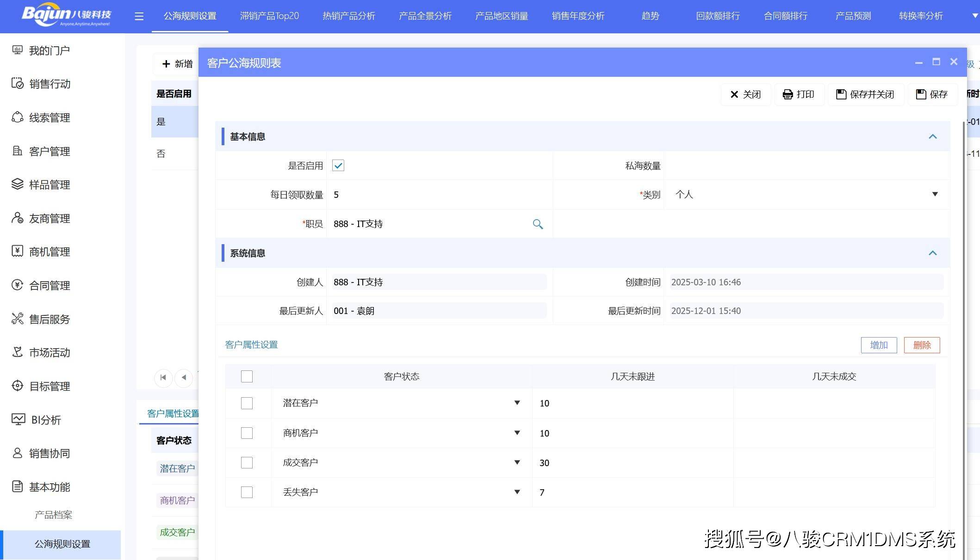This screenshot has height=560, width=980.
Task: Open 客户状态 dropdown for 丢失客户 row
Action: coord(517,492)
